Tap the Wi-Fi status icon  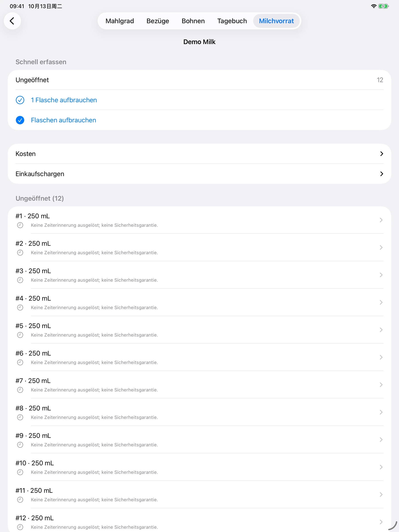374,6
